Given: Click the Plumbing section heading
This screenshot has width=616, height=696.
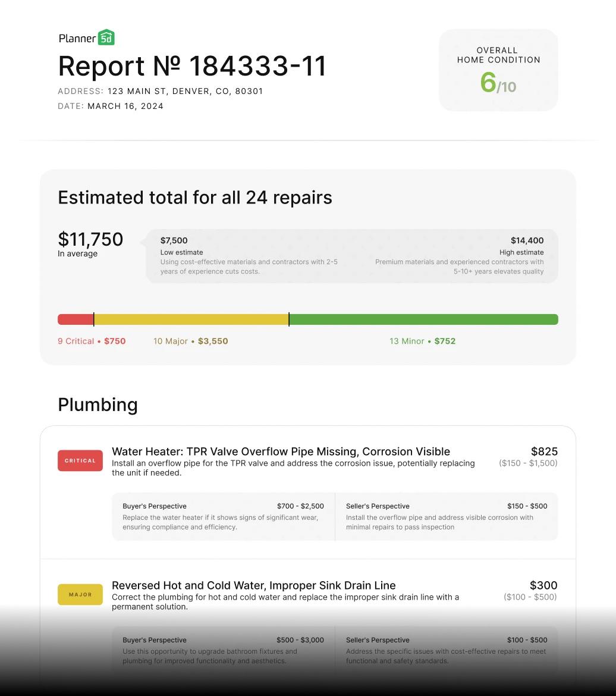Looking at the screenshot, I should tap(98, 405).
